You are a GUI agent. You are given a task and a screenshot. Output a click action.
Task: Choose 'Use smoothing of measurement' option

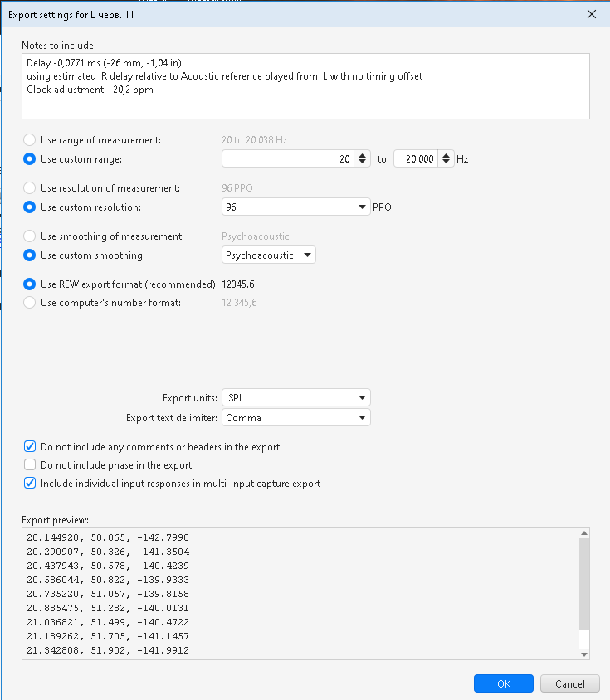click(x=31, y=236)
